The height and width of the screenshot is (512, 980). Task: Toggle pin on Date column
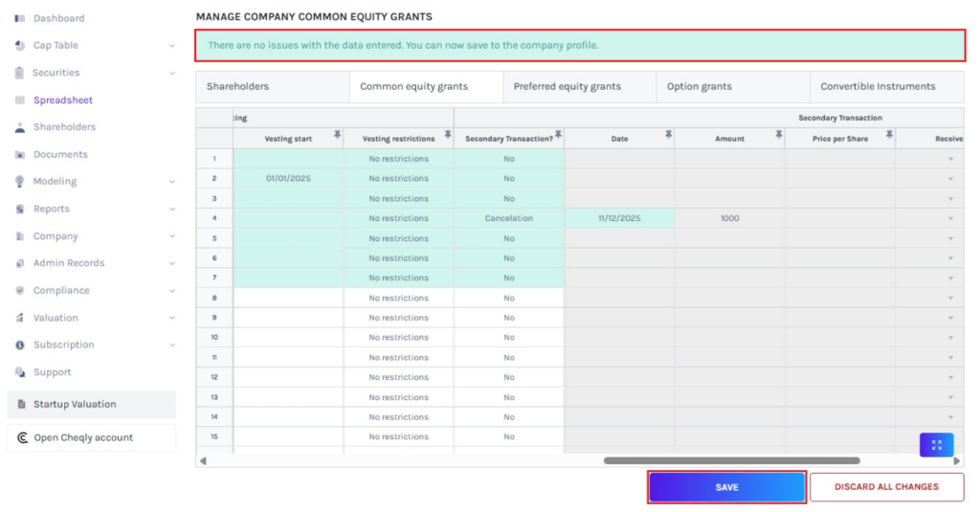[668, 136]
